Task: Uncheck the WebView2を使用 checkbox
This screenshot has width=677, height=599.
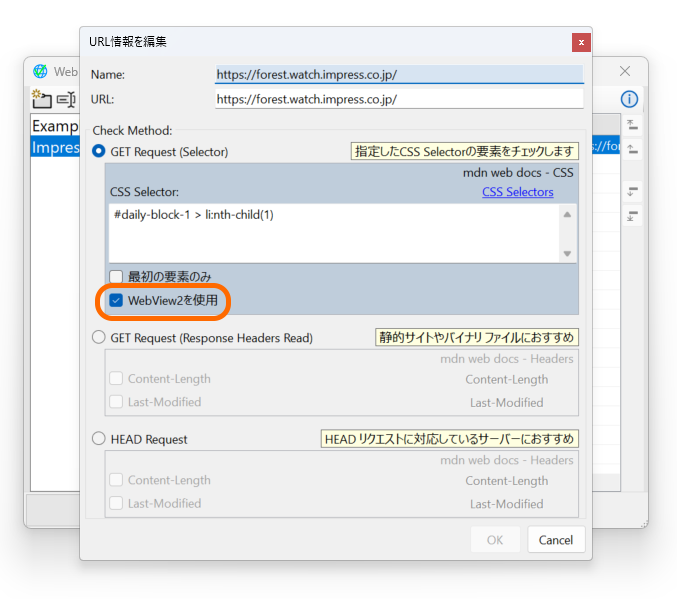Action: [116, 300]
